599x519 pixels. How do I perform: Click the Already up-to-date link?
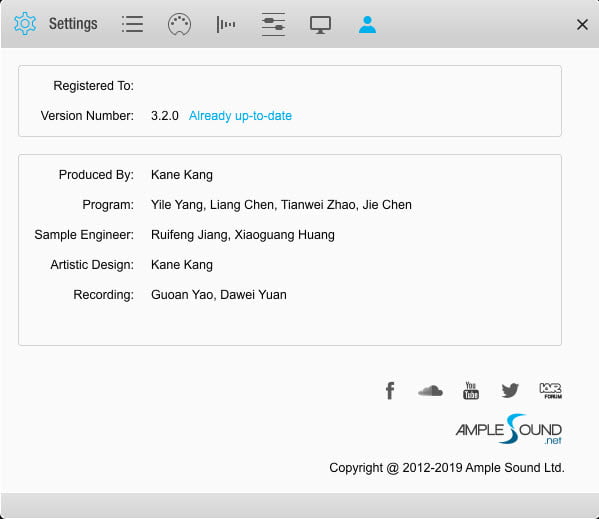[x=240, y=116]
